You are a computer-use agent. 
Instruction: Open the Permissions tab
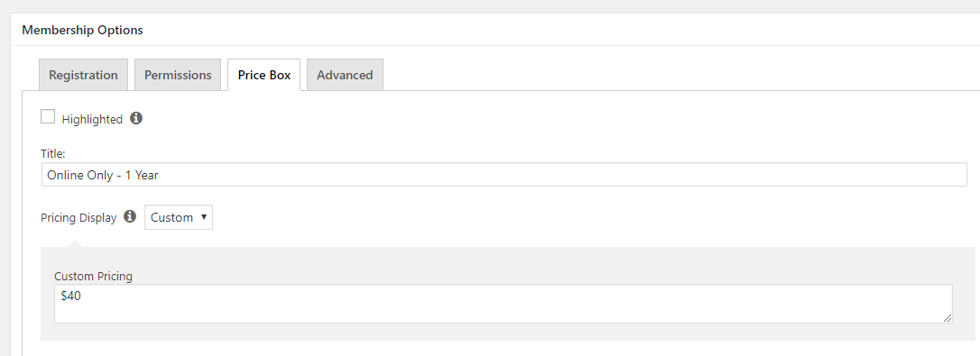tap(178, 75)
